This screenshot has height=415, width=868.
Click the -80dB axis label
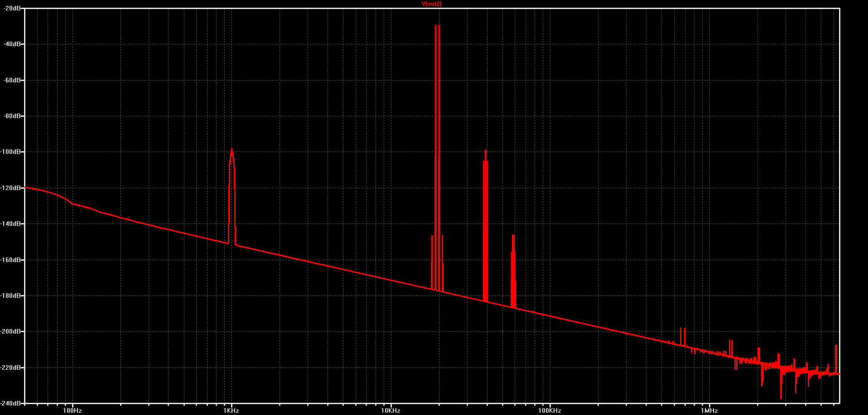12,116
